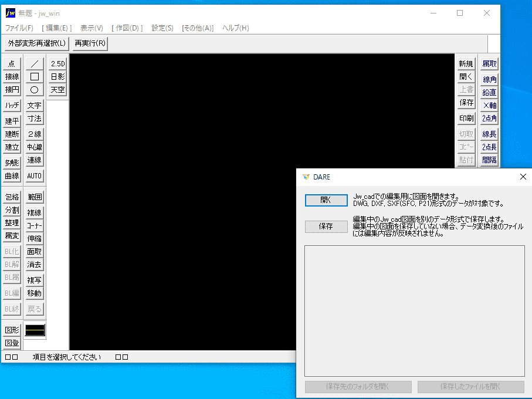Activate the 連線 continuous line tool
This screenshot has width=532, height=399.
(35, 160)
